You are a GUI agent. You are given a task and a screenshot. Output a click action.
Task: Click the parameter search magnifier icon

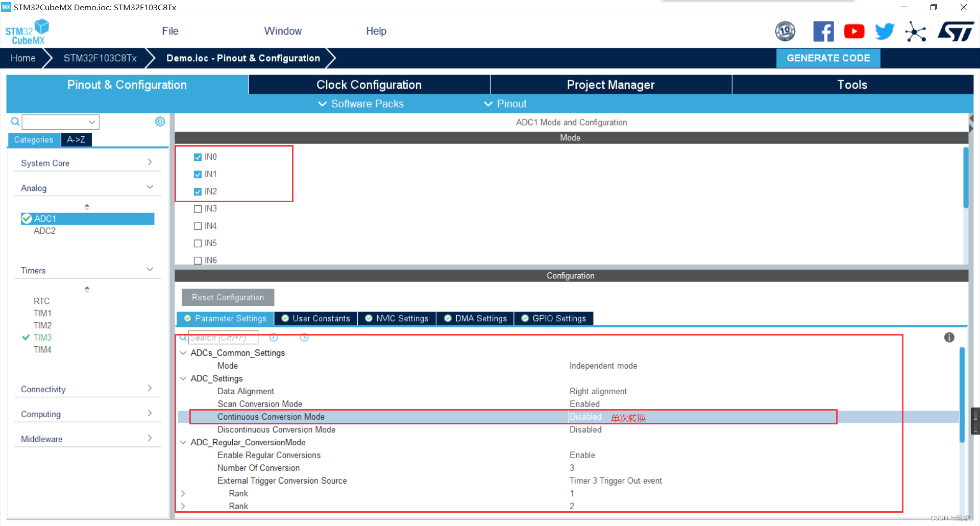pyautogui.click(x=183, y=338)
